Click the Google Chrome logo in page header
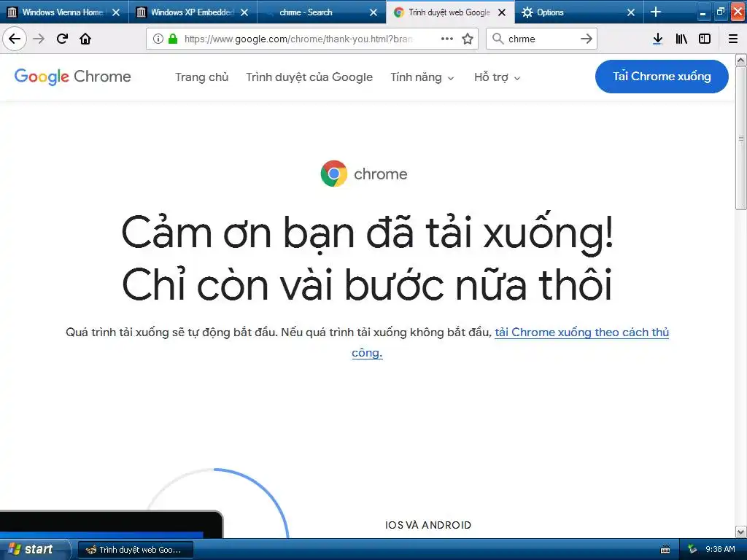Image resolution: width=747 pixels, height=560 pixels. (x=72, y=77)
